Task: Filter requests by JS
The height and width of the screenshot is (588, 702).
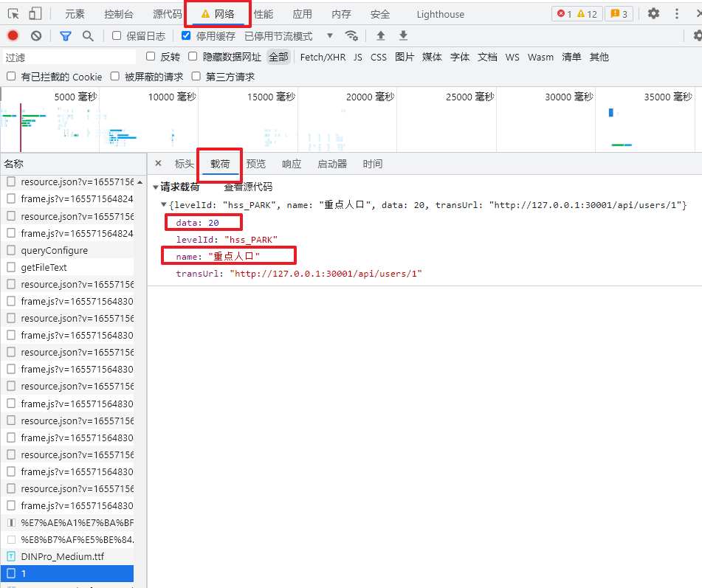Action: point(358,57)
